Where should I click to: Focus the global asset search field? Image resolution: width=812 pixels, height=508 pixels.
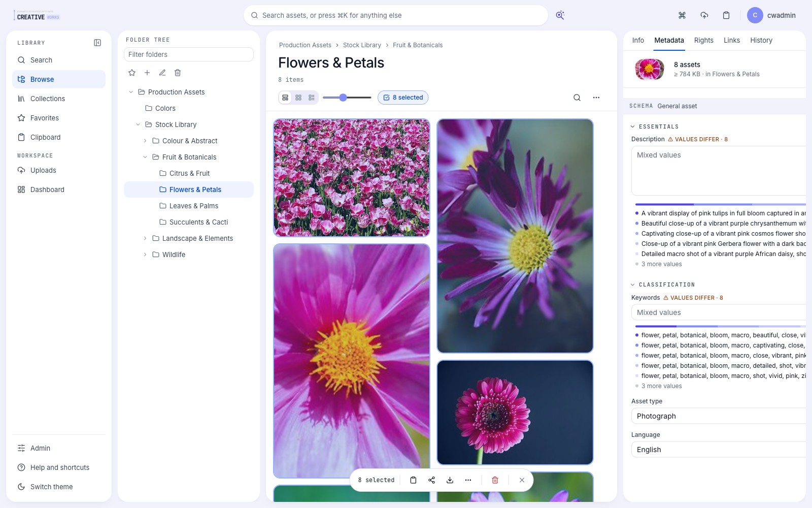click(396, 15)
